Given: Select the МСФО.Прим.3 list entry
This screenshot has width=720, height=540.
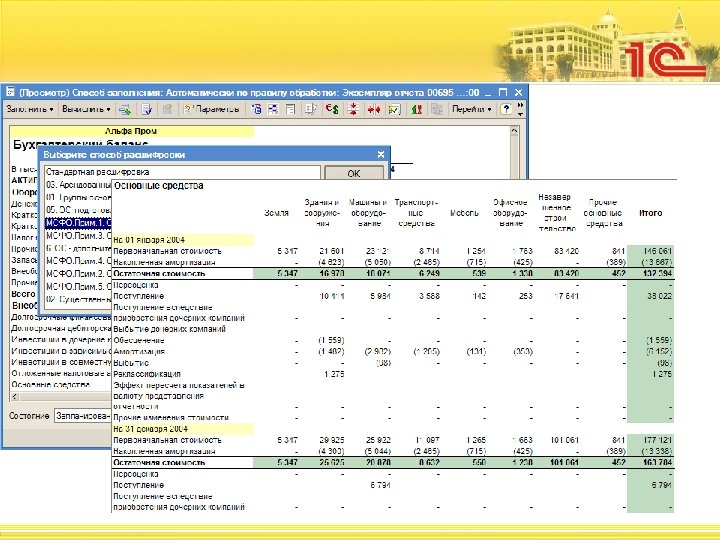Looking at the screenshot, I should click(78, 236).
